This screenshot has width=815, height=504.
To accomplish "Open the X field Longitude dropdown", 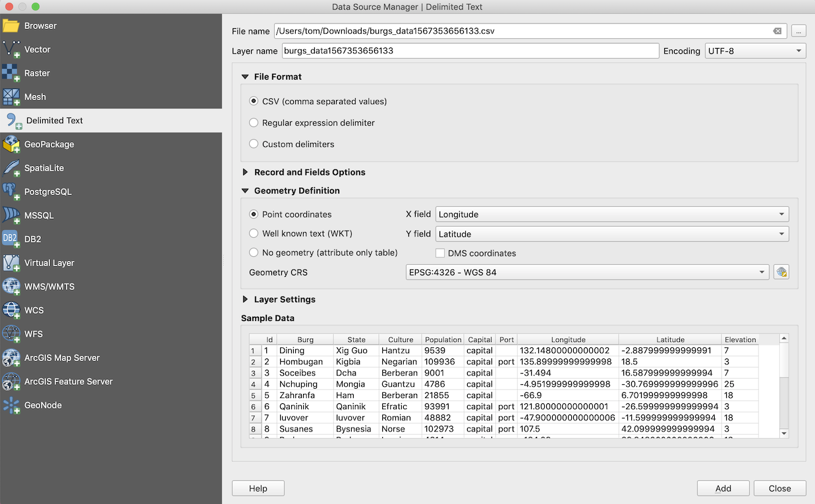I will [612, 214].
